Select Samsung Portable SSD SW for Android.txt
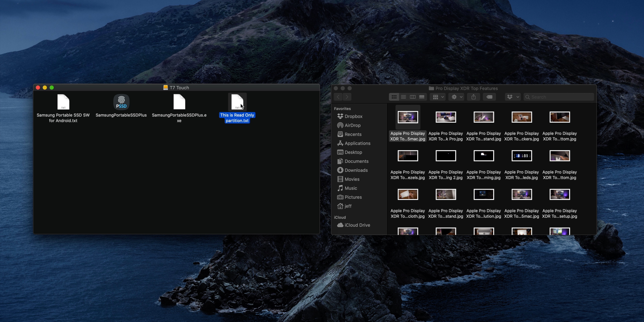Screen dimensions: 644x322 click(x=63, y=102)
